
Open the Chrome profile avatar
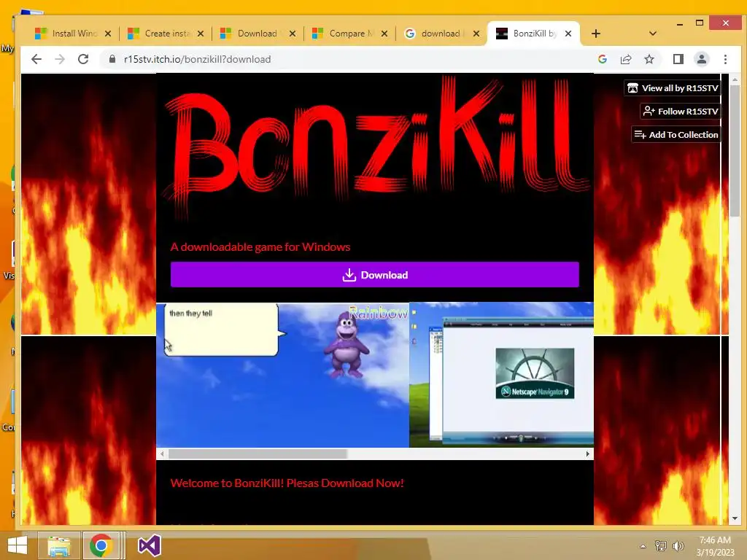click(702, 59)
